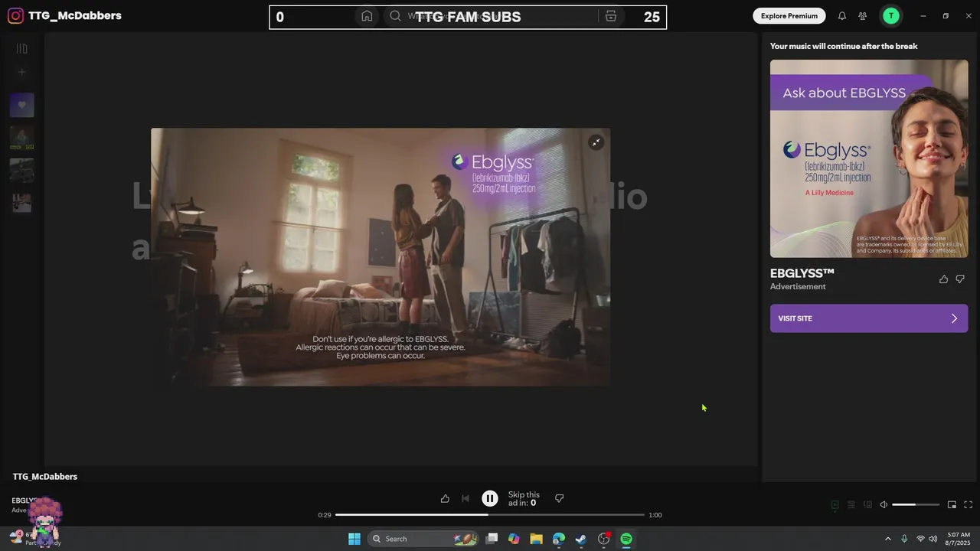Image resolution: width=980 pixels, height=551 pixels.
Task: Open Copilot from the taskbar
Action: coord(514,539)
